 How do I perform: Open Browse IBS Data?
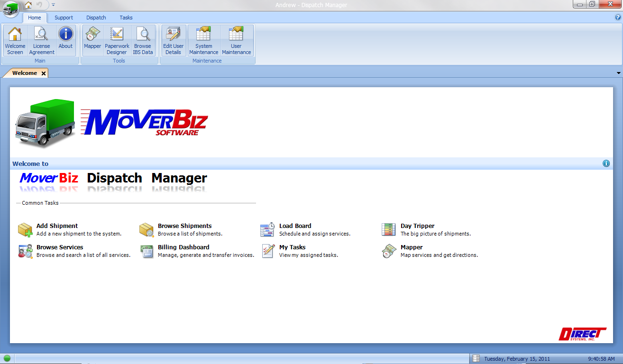(143, 40)
